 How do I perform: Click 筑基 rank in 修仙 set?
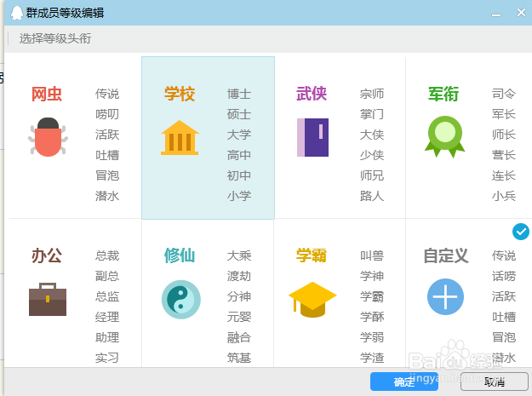(x=239, y=358)
